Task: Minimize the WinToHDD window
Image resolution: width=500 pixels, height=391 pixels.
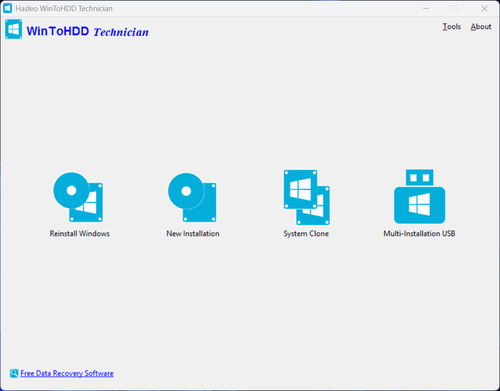Action: coord(426,9)
